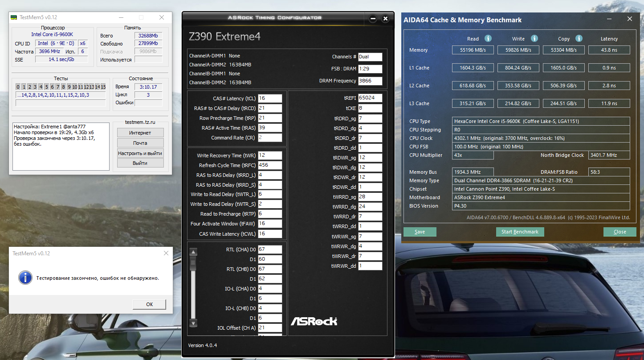The width and height of the screenshot is (644, 360).
Task: Click the RTL (CHA) D0 field
Action: [x=270, y=250]
